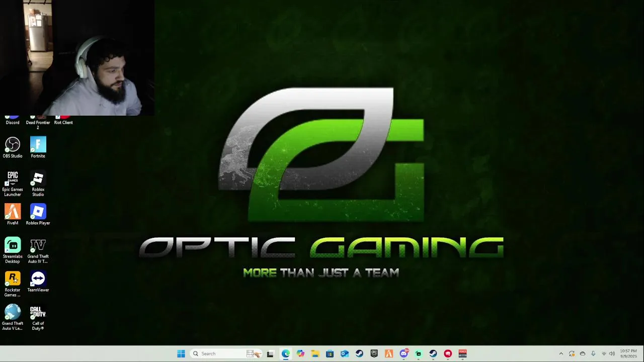This screenshot has width=644, height=362.
Task: Click the Steam taskbar icon beside Outlook
Action: (359, 353)
